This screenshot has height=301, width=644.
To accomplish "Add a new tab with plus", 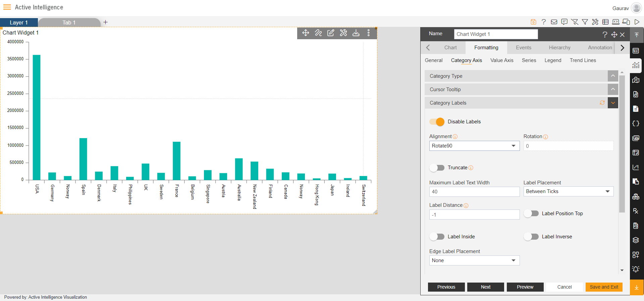I will click(105, 22).
